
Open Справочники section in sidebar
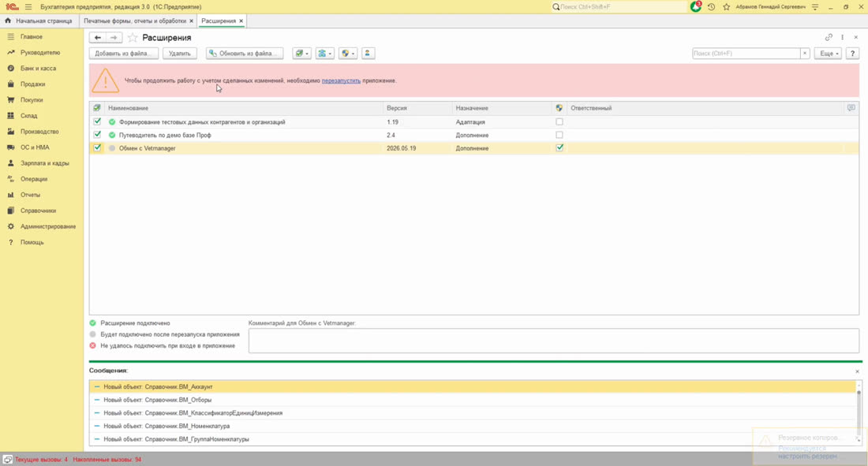[x=38, y=211]
